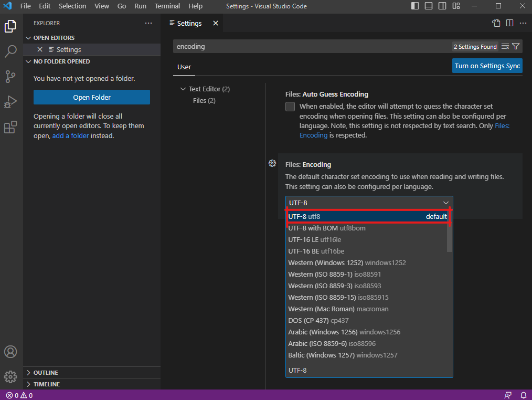Open the Source Control view
Screen dimensions: 532x400
[x=10, y=76]
